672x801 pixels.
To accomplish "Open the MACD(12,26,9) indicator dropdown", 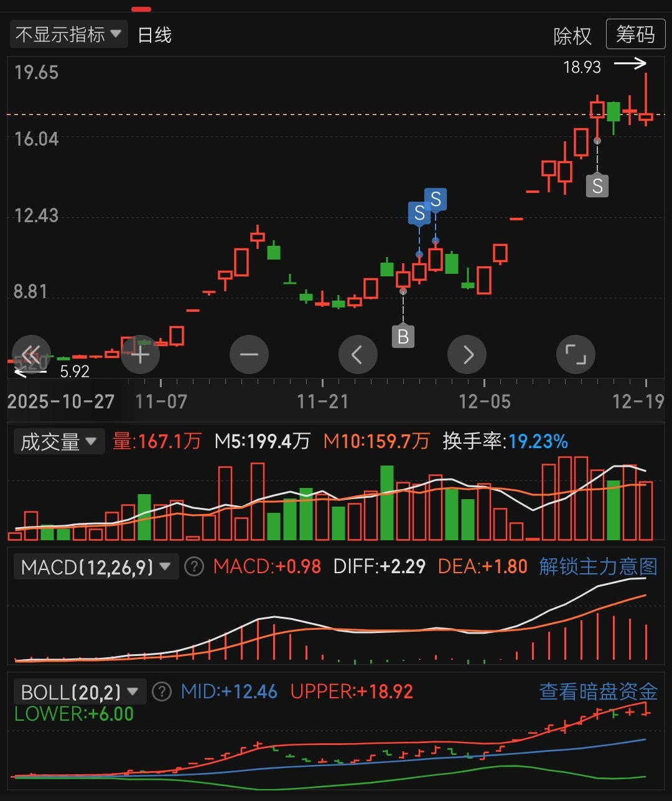I will [x=96, y=567].
